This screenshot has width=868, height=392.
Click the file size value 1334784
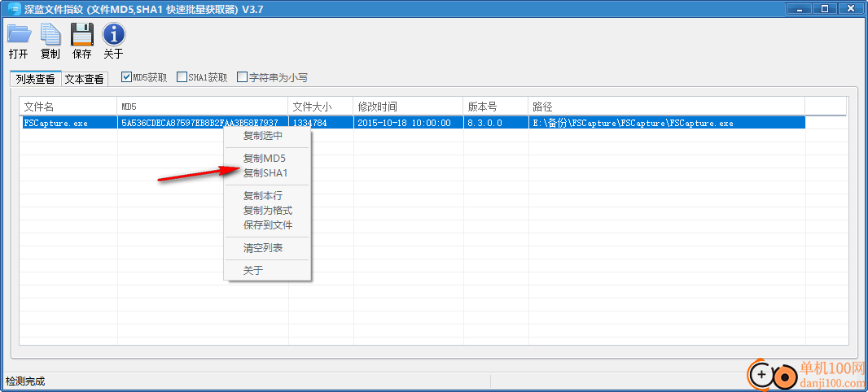(310, 124)
